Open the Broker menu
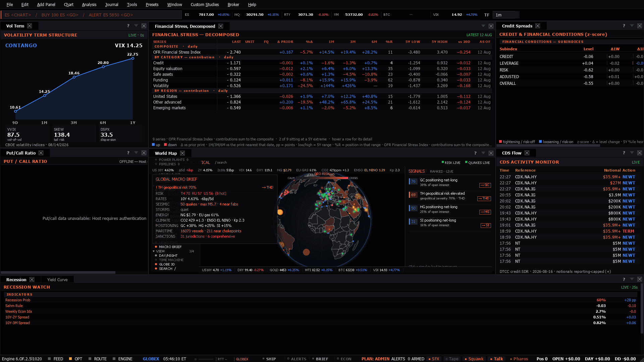 click(233, 4)
